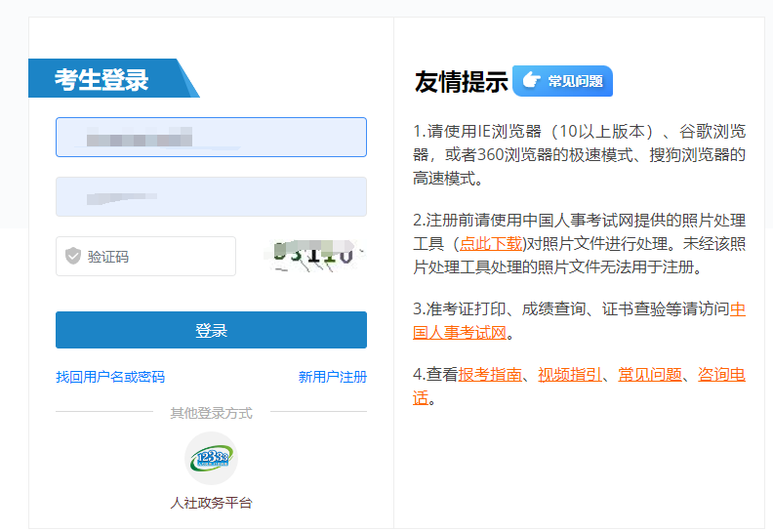Open 新用户注册 link
Screen dimensions: 773x532
click(333, 377)
